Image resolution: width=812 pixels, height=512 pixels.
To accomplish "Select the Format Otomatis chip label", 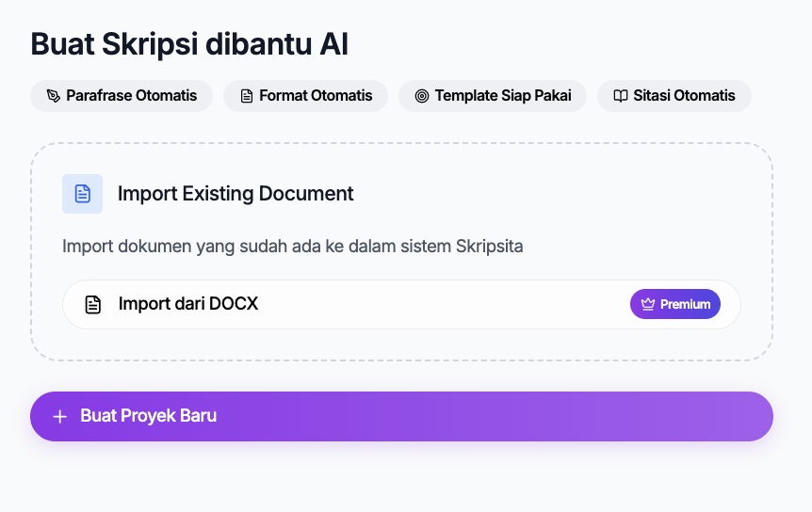I will tap(316, 96).
